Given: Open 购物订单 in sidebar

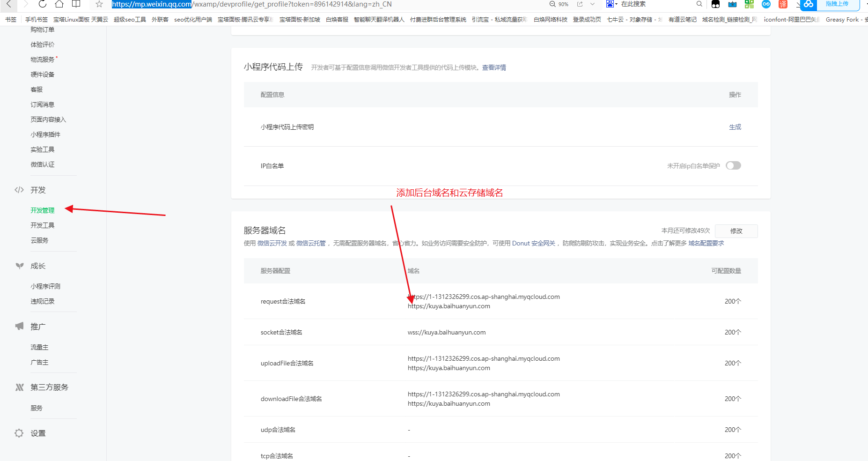Looking at the screenshot, I should pyautogui.click(x=43, y=30).
